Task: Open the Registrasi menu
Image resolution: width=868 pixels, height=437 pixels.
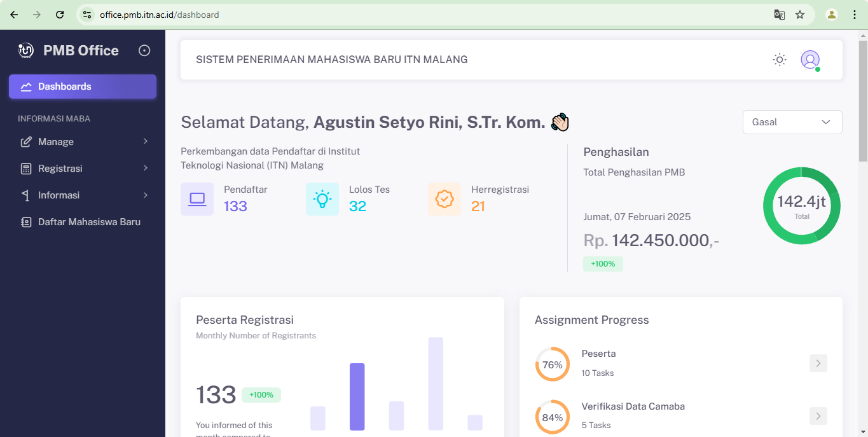Action: pos(83,169)
